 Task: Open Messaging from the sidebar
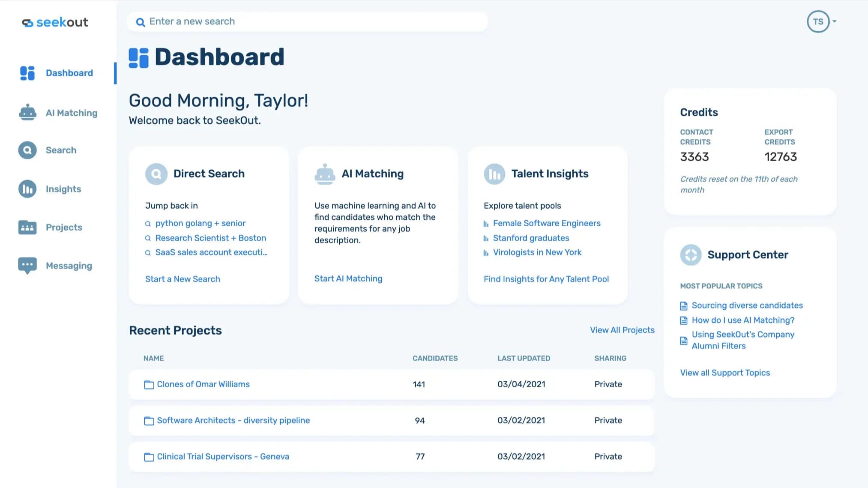coord(69,266)
